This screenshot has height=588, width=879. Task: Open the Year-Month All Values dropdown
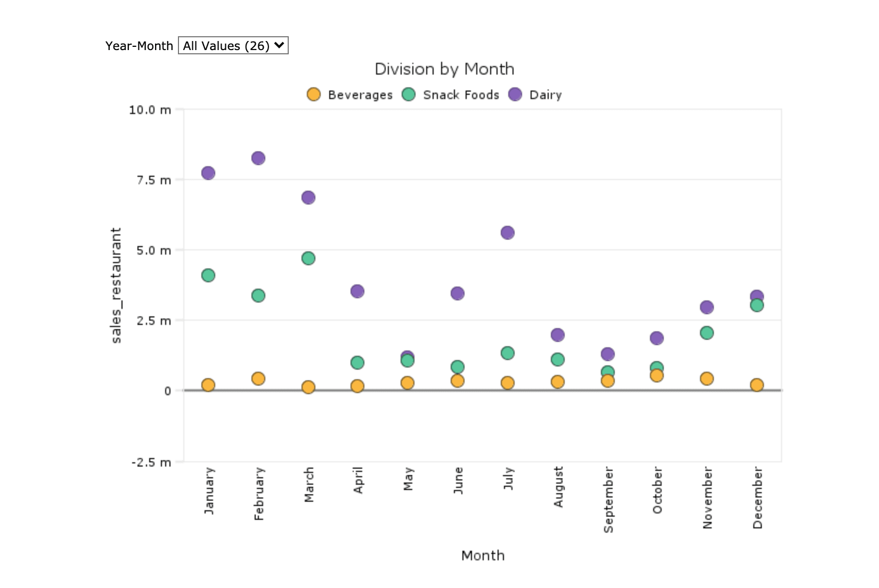coord(233,46)
